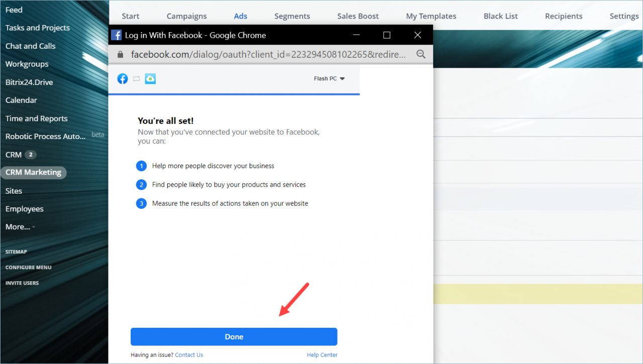The image size is (643, 364).
Task: Maximize the Log in With Facebook window
Action: click(x=387, y=35)
